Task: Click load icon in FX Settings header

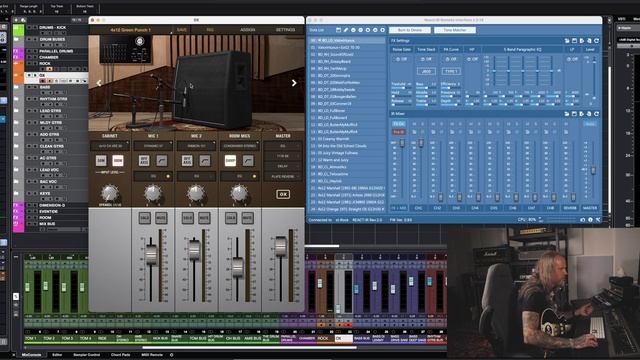Action: [567, 41]
